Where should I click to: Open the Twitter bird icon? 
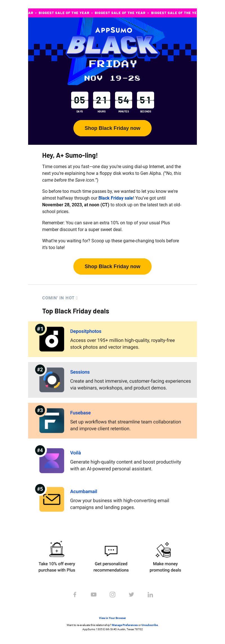point(131,594)
